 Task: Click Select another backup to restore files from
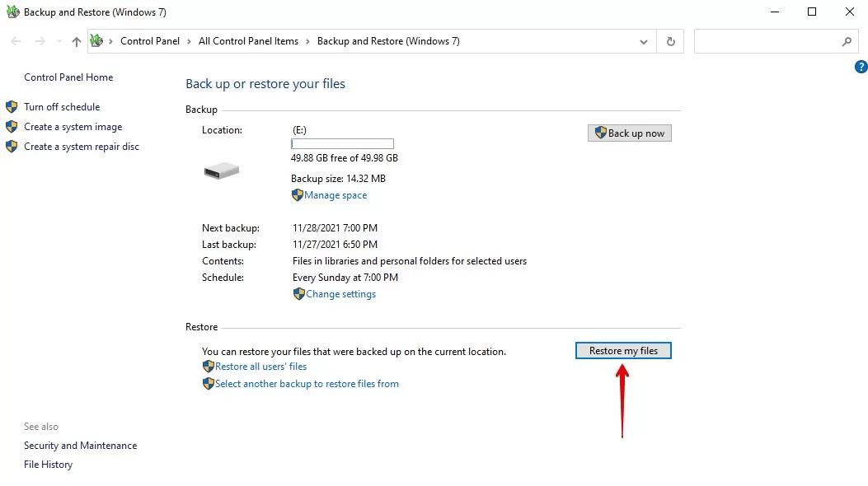(307, 384)
